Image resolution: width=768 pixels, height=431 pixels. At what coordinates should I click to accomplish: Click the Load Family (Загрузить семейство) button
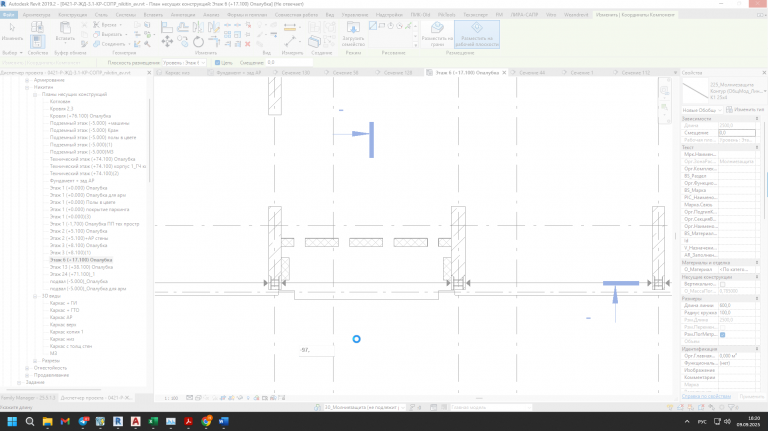tap(353, 33)
